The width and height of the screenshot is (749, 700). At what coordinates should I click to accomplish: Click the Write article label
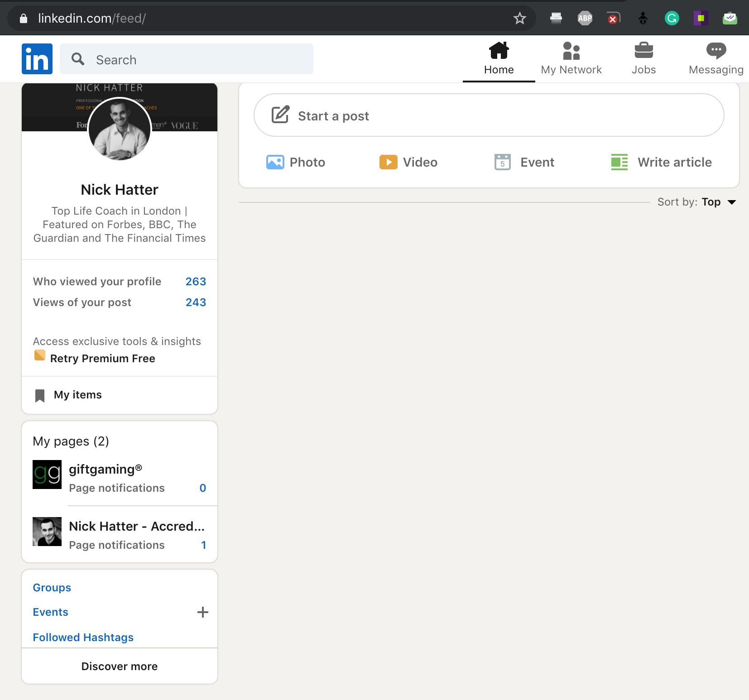(x=675, y=162)
